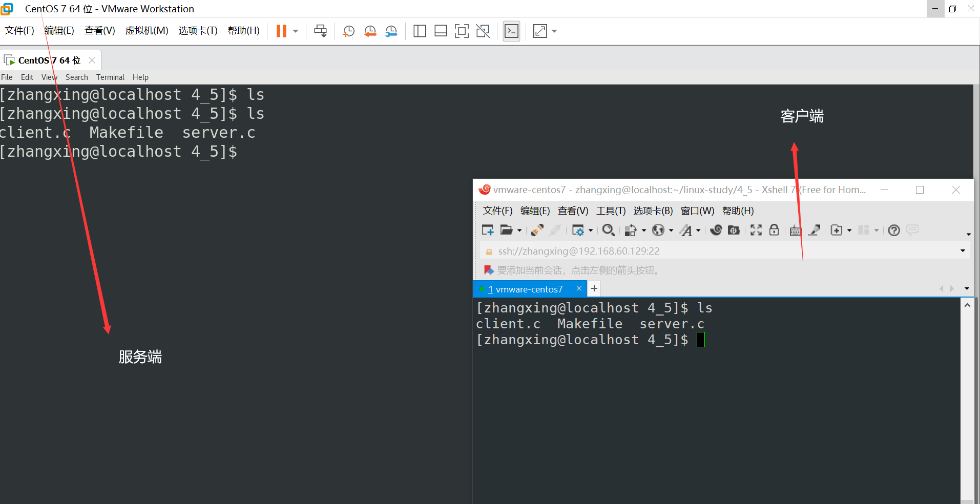Send Ctrl+Alt+Del to the VM
The height and width of the screenshot is (504, 980).
pos(320,31)
